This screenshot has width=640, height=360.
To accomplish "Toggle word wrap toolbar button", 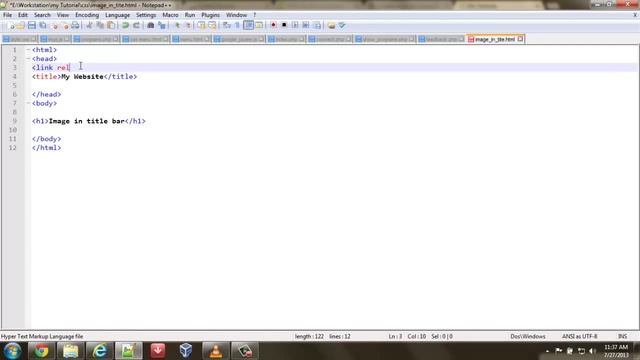I will (227, 25).
